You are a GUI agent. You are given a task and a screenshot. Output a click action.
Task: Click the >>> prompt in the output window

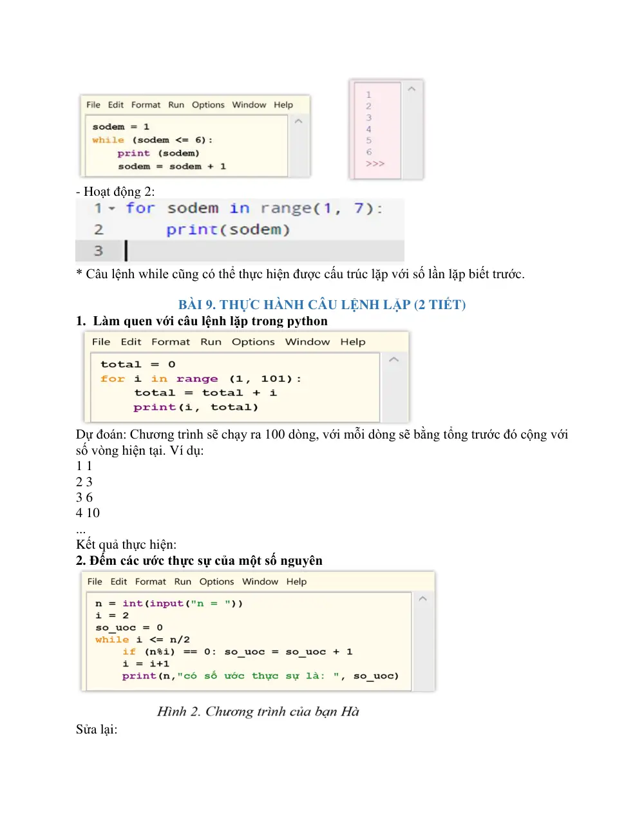click(375, 164)
